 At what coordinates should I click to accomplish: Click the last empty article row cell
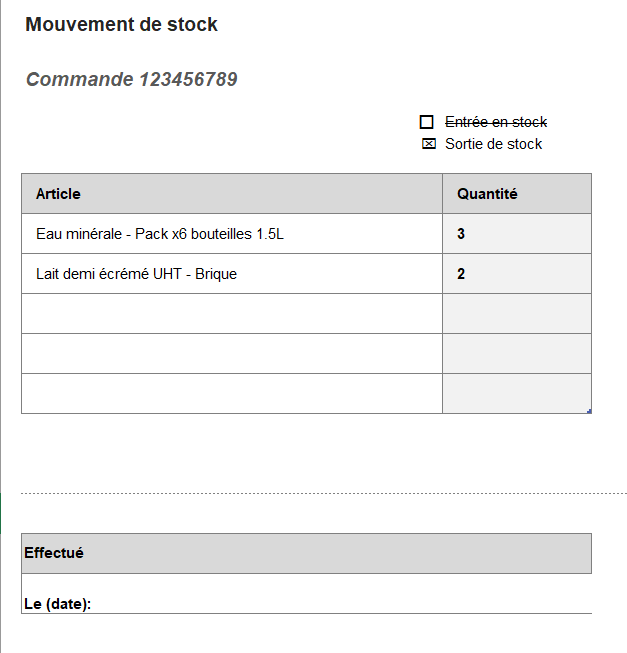(x=231, y=393)
